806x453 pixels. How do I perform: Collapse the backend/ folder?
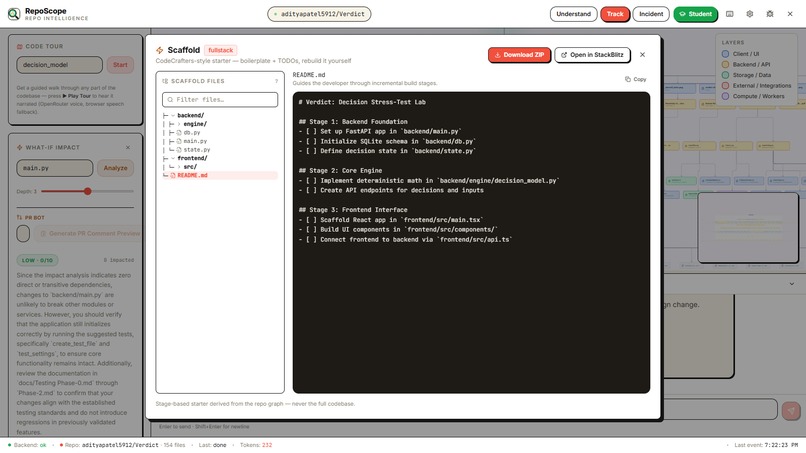pos(173,116)
